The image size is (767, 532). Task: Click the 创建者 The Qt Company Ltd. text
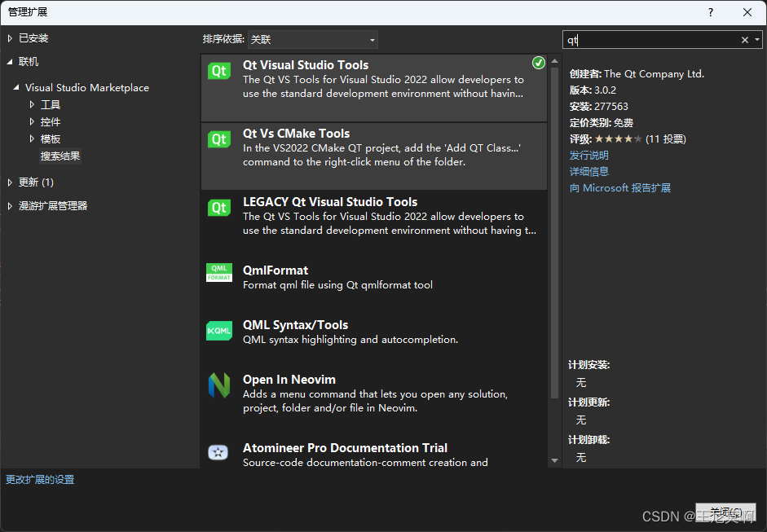click(637, 74)
